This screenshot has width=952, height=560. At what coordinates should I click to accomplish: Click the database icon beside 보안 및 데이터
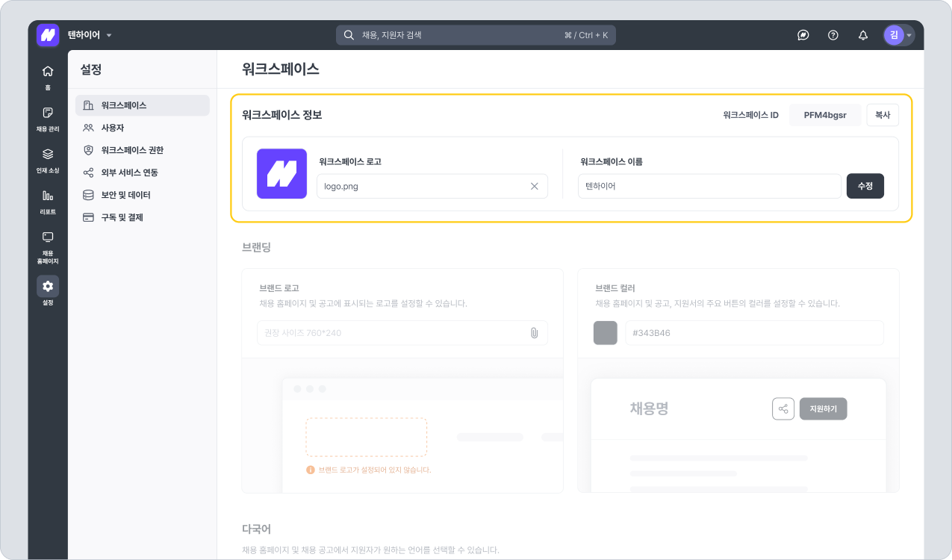[x=88, y=195]
